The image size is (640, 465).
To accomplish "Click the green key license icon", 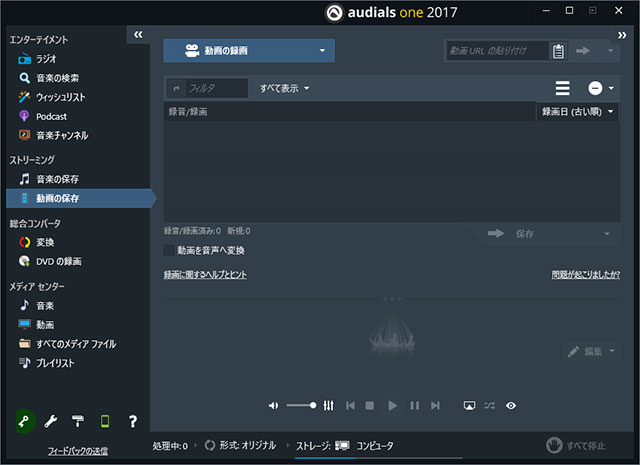I will (x=25, y=421).
